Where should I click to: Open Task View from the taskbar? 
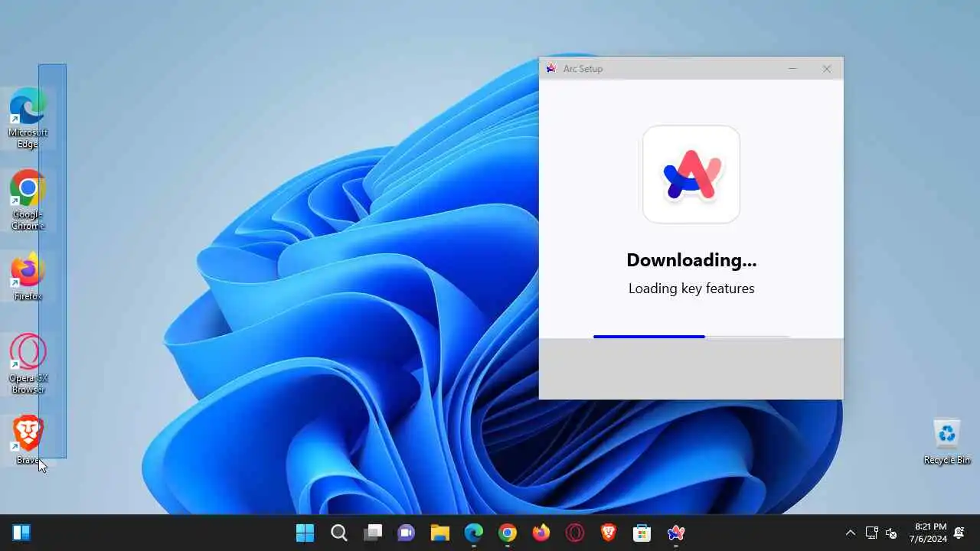373,533
